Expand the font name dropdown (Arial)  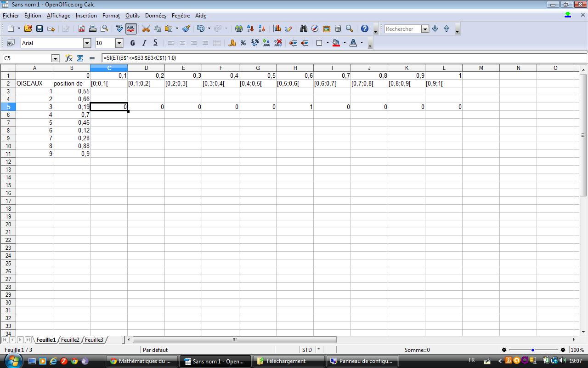pos(87,43)
